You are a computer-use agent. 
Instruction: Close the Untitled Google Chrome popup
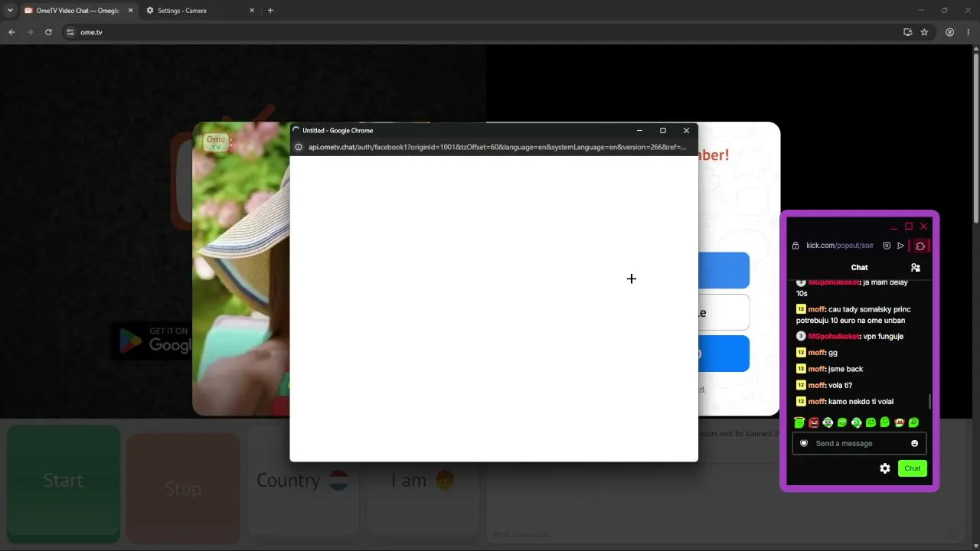[686, 131]
